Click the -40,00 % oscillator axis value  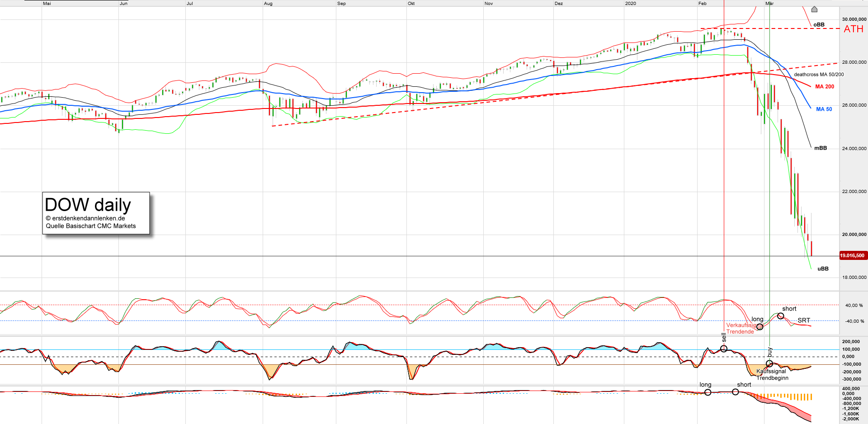pyautogui.click(x=854, y=321)
